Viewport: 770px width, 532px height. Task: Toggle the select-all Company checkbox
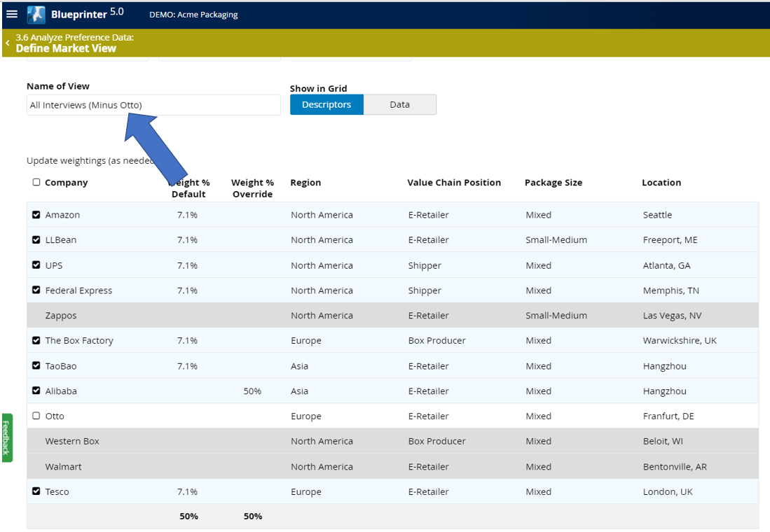[x=36, y=182]
